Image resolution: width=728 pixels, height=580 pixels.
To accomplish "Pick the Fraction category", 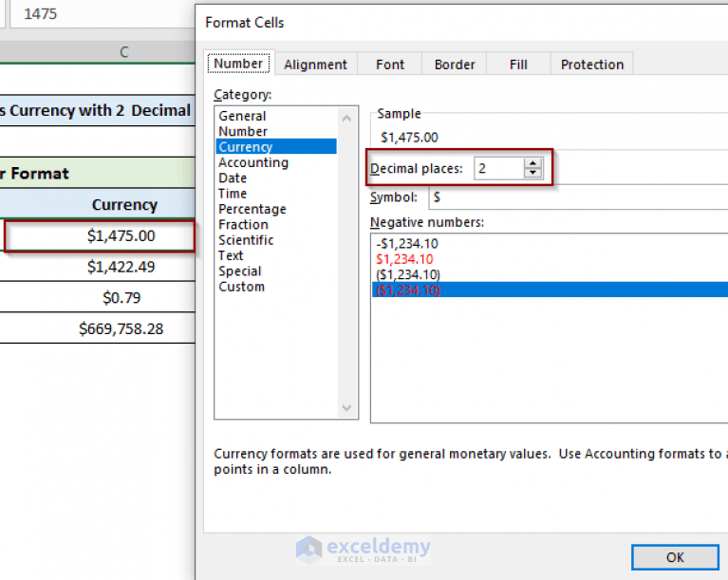I will pos(276,224).
